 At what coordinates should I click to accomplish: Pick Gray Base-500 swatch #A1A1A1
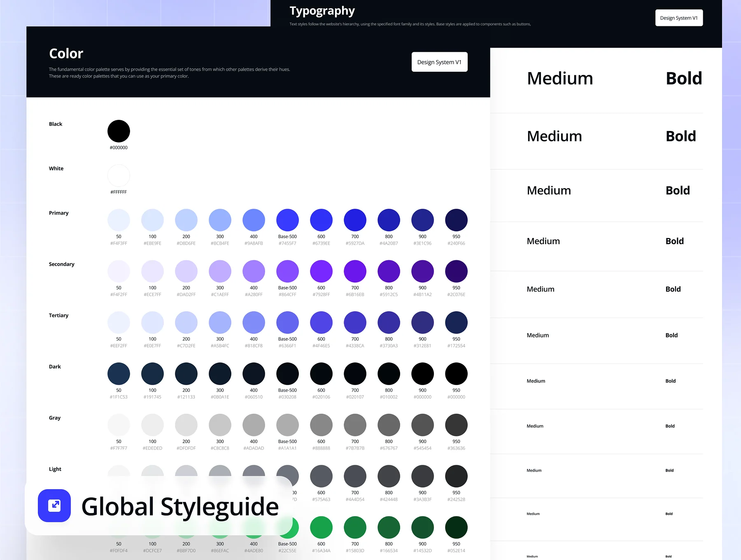coord(287,425)
